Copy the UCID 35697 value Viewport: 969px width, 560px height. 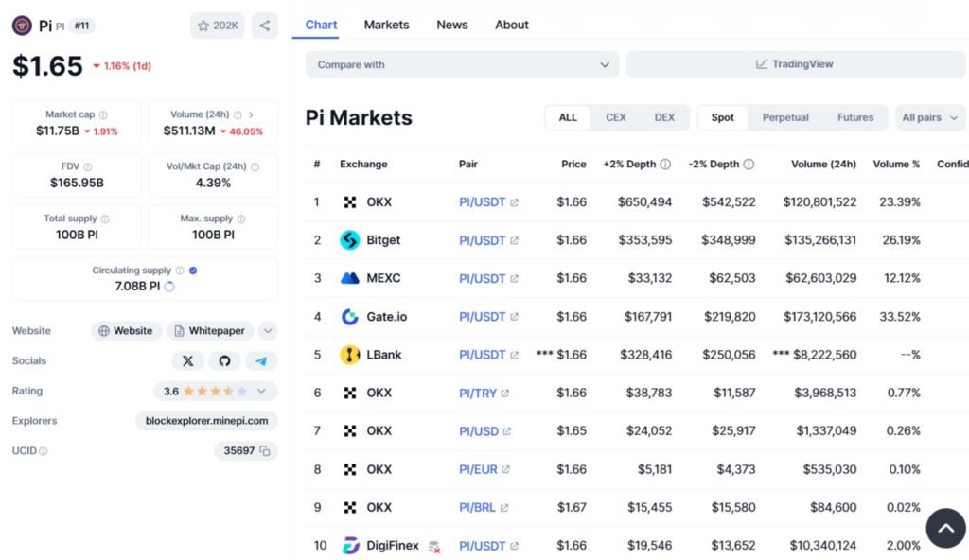pos(265,451)
